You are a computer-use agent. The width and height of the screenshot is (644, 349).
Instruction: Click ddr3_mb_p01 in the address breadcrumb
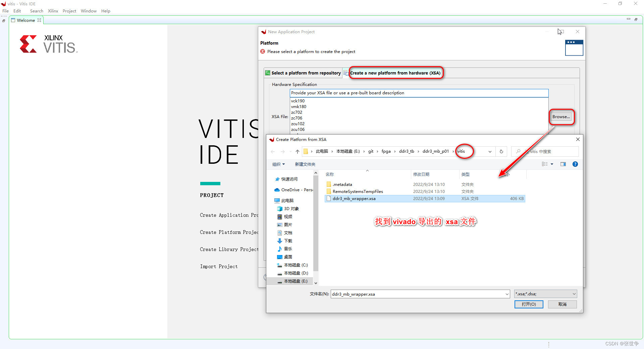coord(435,152)
